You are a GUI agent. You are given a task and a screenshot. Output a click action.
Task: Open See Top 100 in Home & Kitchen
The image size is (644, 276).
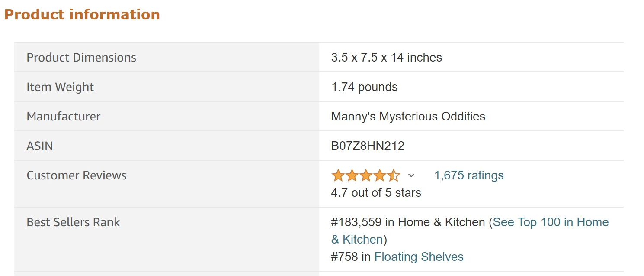(x=550, y=222)
